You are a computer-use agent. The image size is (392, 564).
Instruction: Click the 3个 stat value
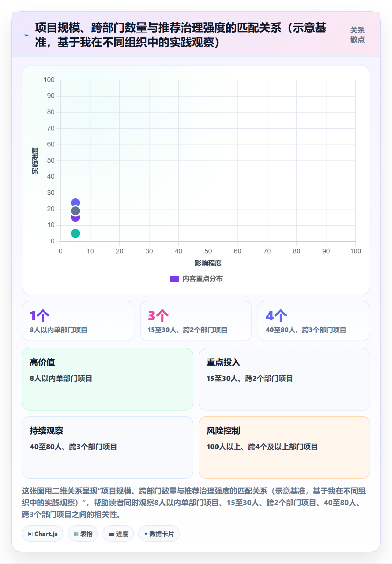point(158,316)
